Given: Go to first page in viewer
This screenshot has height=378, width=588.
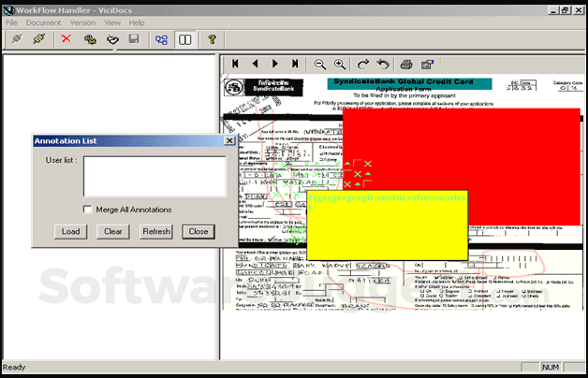Looking at the screenshot, I should coord(235,64).
